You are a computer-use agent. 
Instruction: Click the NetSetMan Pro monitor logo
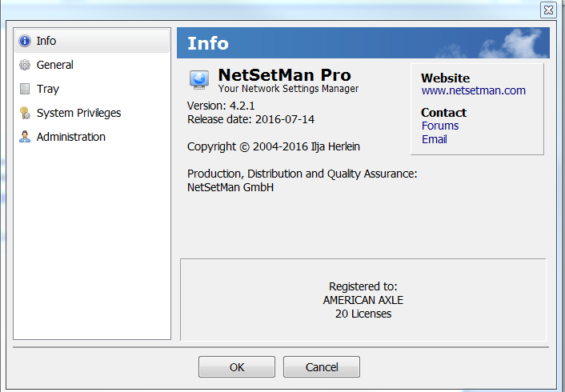pos(199,80)
